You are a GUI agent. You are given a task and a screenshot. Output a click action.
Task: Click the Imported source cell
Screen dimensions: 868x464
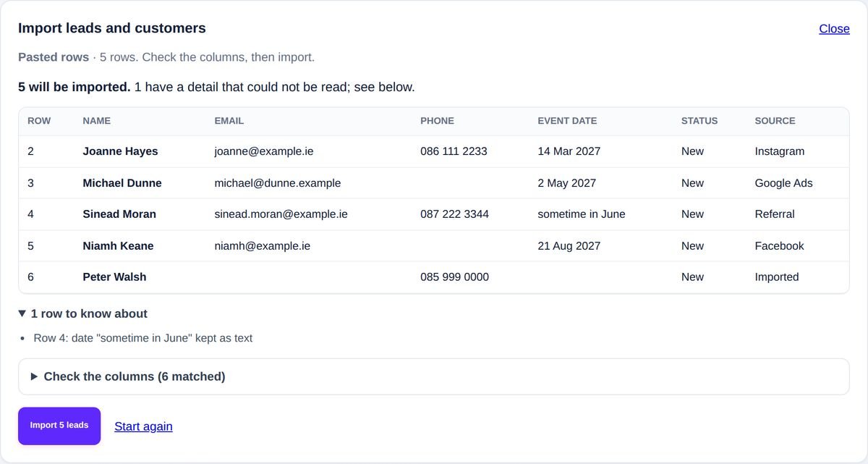[777, 277]
